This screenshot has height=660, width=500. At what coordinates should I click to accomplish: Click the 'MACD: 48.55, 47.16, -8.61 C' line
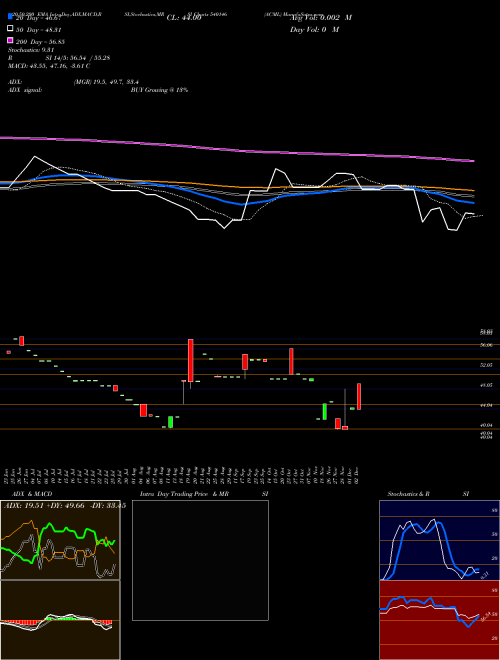pos(49,66)
